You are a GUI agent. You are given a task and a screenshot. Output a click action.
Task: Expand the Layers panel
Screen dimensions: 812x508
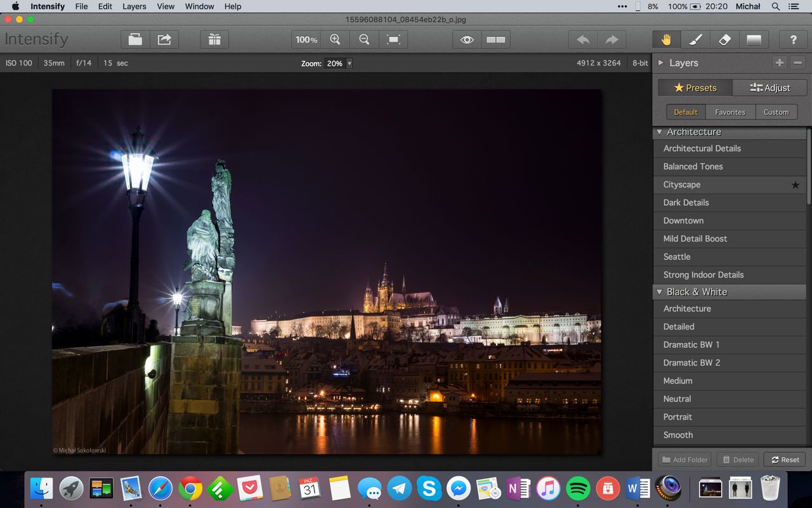coord(660,63)
